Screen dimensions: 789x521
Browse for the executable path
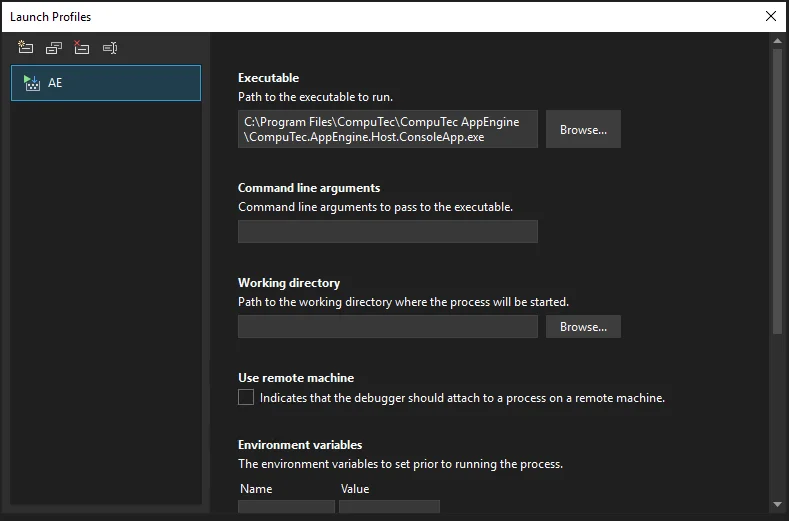583,130
